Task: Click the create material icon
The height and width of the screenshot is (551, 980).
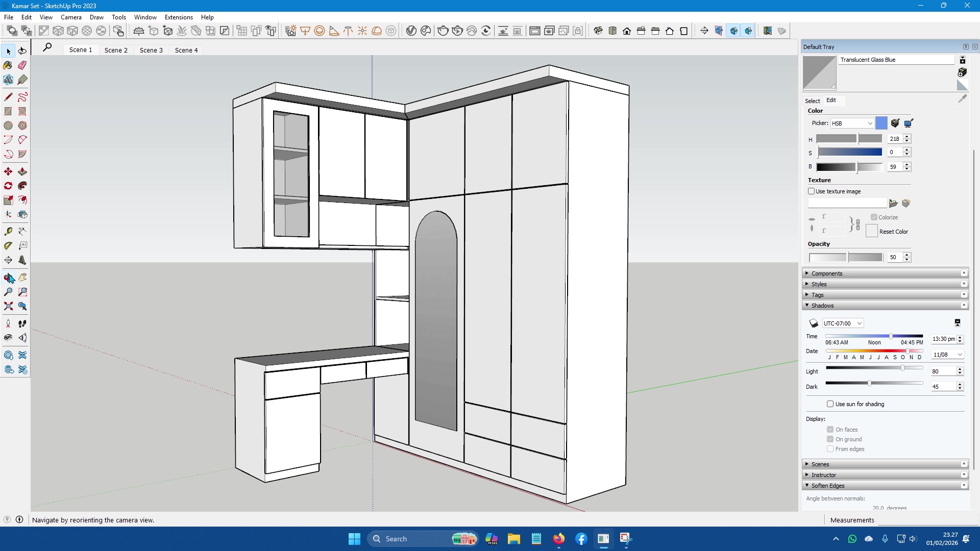Action: 962,72
